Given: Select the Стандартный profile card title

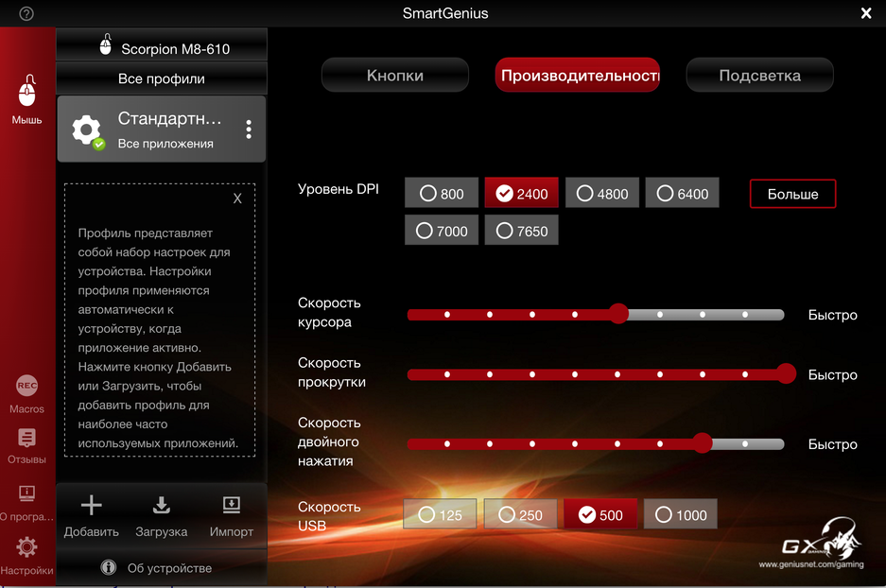Looking at the screenshot, I should 169,118.
